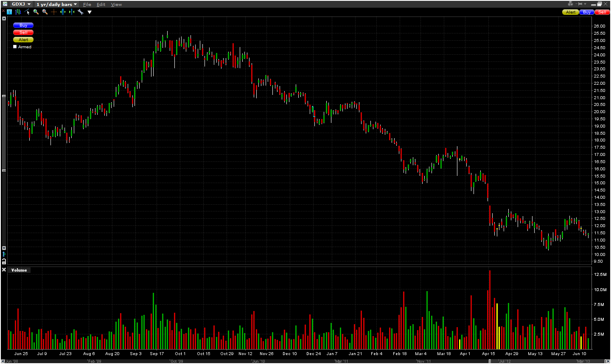Zoom in with the plus magnifier
The width and height of the screenshot is (611, 364).
[36, 12]
